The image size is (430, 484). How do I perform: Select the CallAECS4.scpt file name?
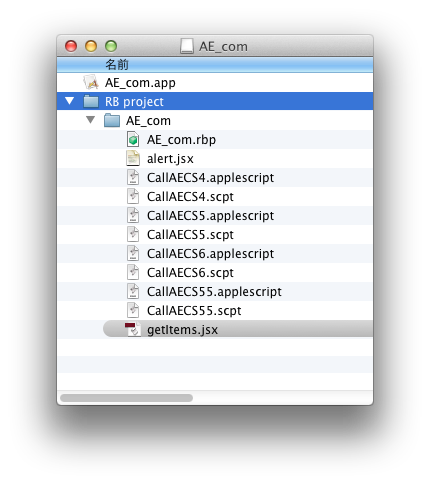coord(190,197)
